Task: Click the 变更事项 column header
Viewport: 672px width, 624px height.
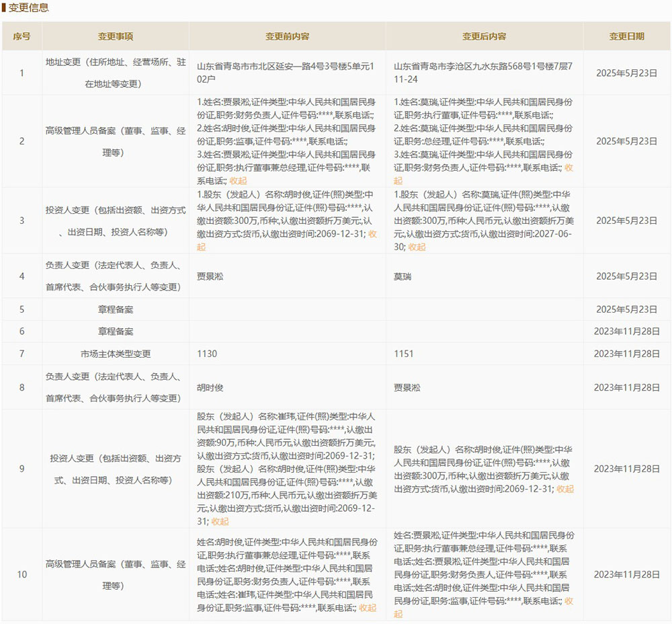Action: click(x=116, y=36)
